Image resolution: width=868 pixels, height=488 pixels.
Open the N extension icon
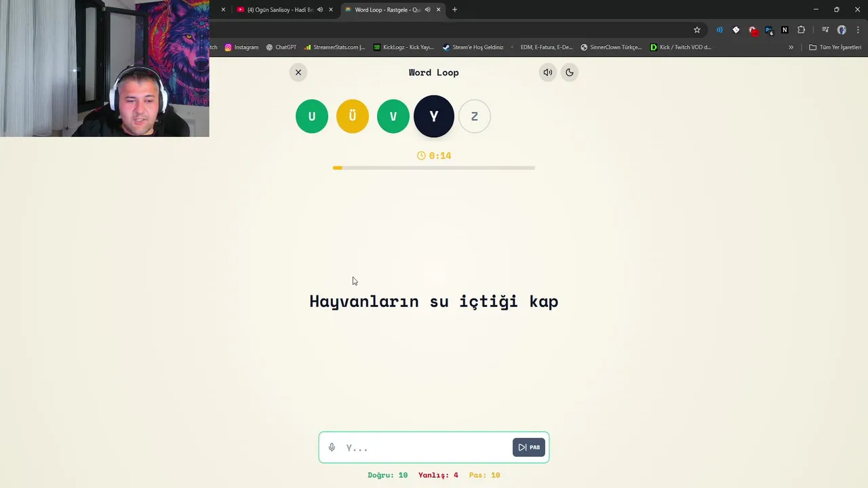click(x=785, y=30)
